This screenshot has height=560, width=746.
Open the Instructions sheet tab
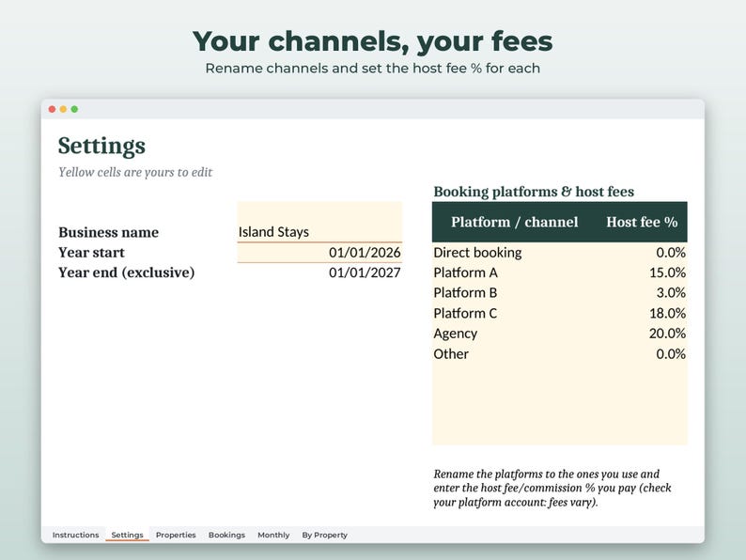point(76,535)
